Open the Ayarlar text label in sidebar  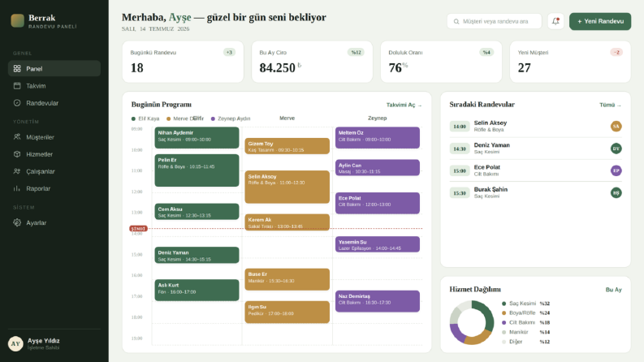pyautogui.click(x=37, y=223)
